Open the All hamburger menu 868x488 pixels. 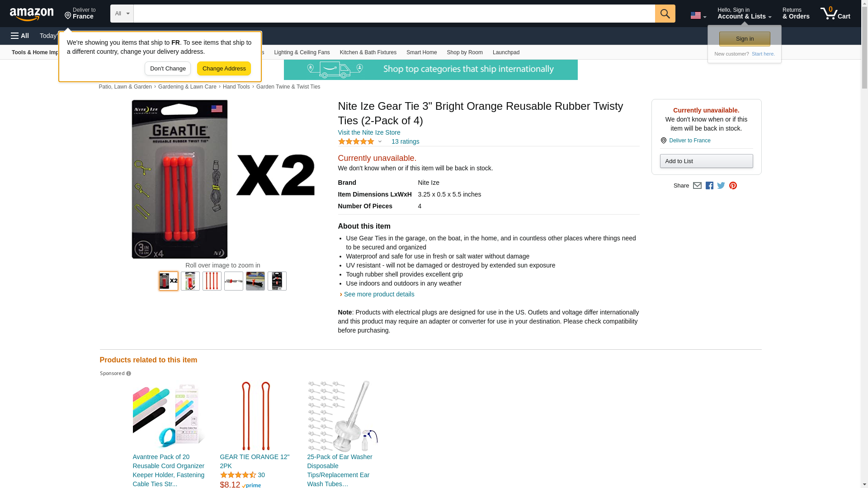(20, 36)
